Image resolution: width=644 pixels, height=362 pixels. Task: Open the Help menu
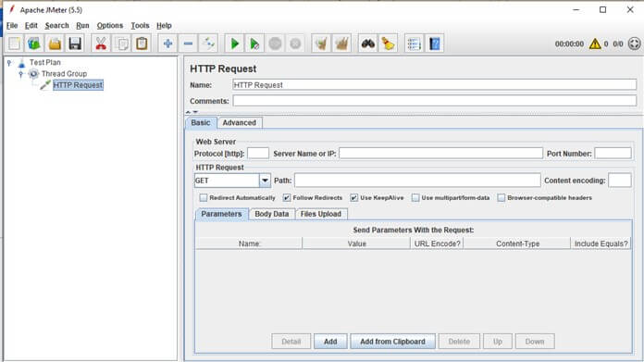(164, 26)
